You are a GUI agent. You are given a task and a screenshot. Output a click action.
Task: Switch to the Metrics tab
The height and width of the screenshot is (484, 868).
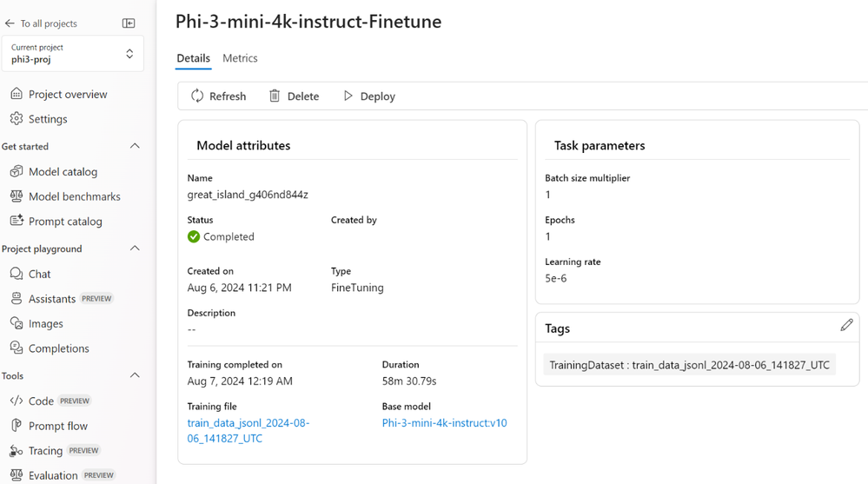pyautogui.click(x=240, y=58)
